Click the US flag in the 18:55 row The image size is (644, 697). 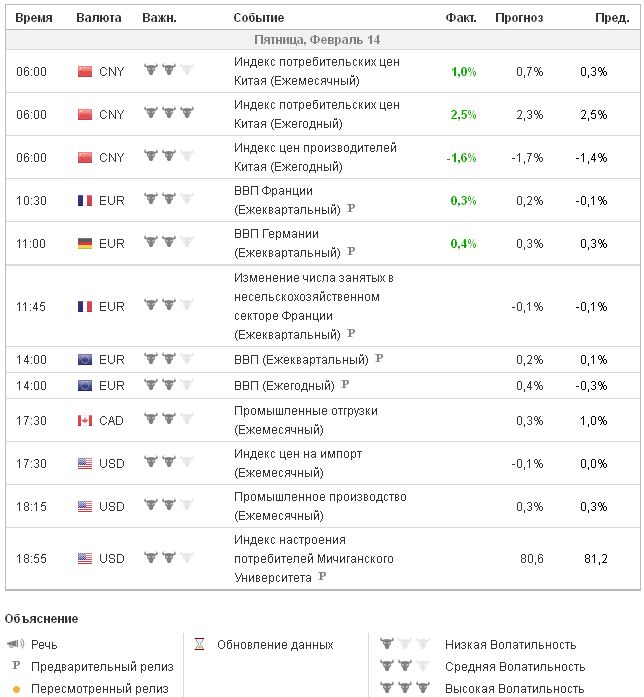tap(85, 559)
